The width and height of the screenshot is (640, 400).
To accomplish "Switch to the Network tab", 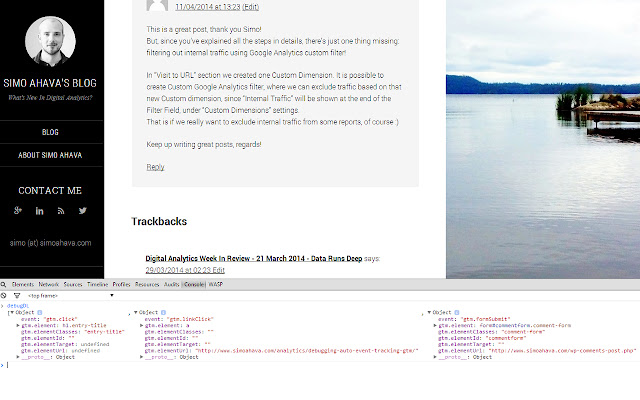I will click(x=49, y=284).
